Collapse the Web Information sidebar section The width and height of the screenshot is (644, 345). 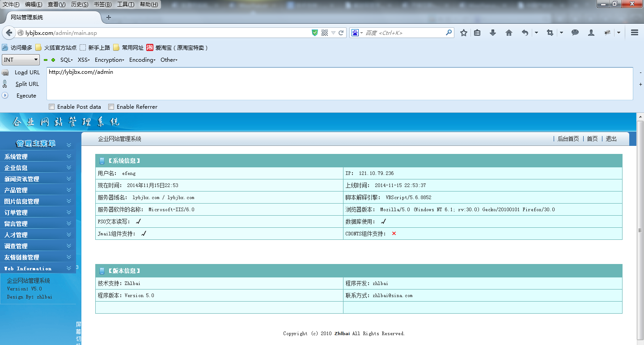tap(38, 268)
